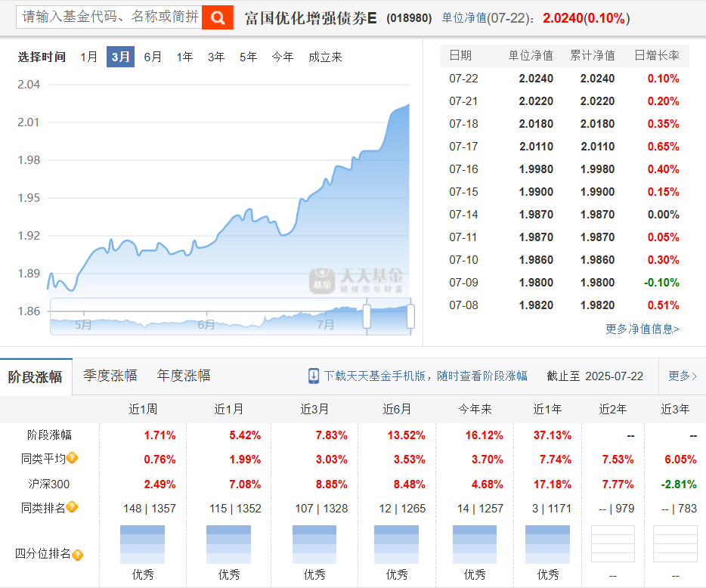706x588 pixels.
Task: Select the 今年 time range
Action: (x=282, y=57)
